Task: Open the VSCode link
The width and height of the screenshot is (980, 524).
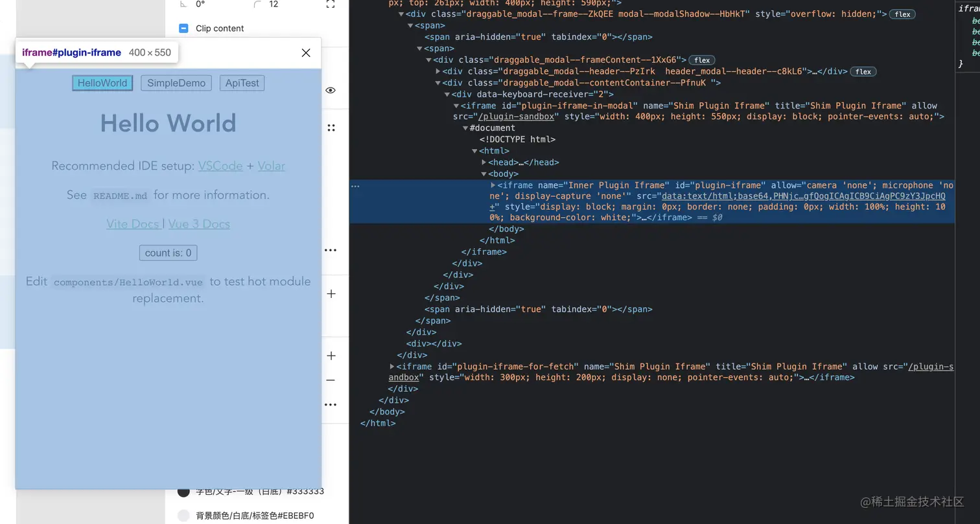Action: point(220,166)
